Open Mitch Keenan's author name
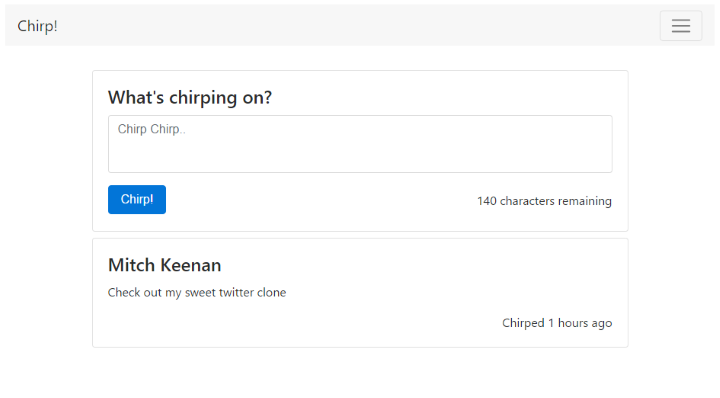This screenshot has height=398, width=720. point(164,265)
